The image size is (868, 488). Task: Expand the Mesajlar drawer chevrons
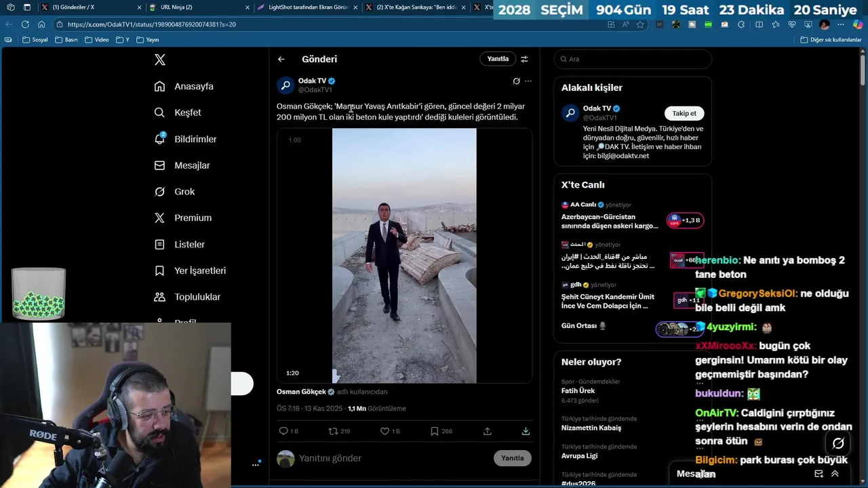pyautogui.click(x=835, y=474)
